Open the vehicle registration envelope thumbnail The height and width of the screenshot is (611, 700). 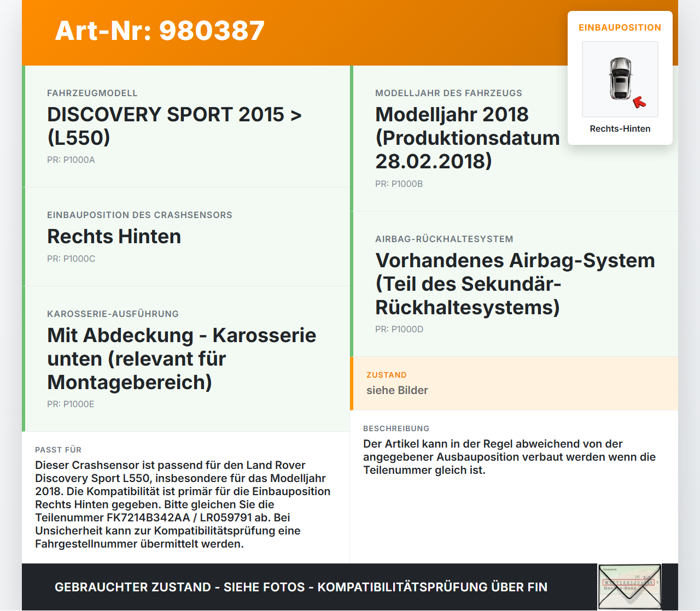click(x=629, y=586)
